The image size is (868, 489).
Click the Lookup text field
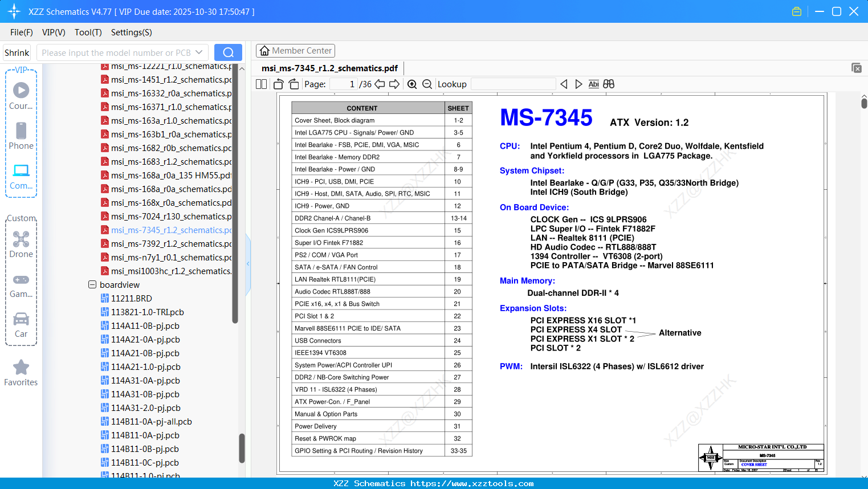513,84
